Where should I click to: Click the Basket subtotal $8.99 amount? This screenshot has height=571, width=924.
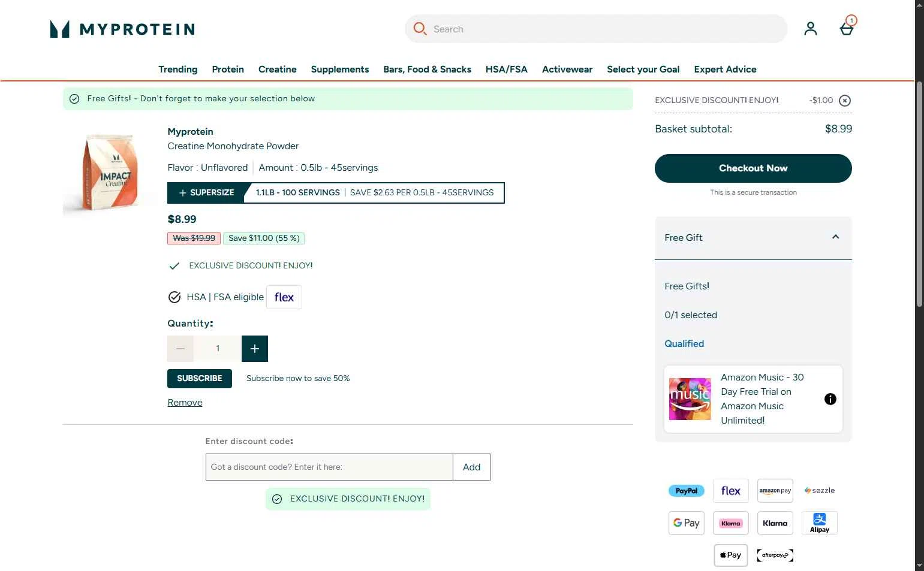pyautogui.click(x=838, y=129)
